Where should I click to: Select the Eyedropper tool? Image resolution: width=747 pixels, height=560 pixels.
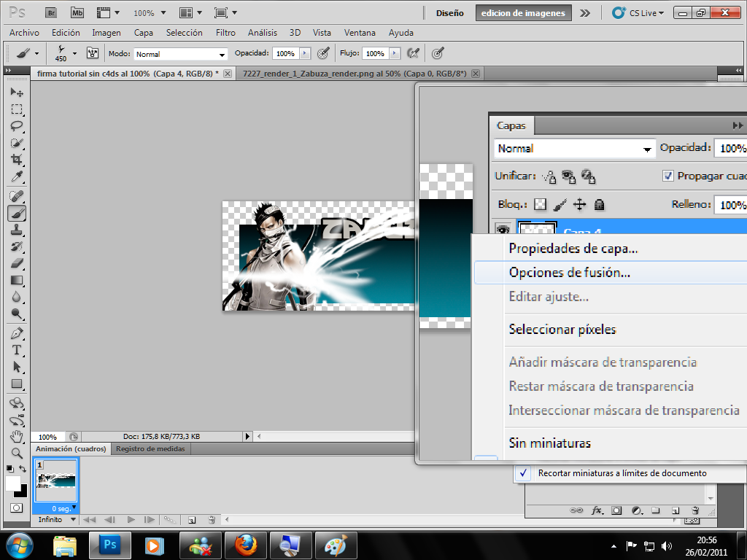[x=17, y=176]
